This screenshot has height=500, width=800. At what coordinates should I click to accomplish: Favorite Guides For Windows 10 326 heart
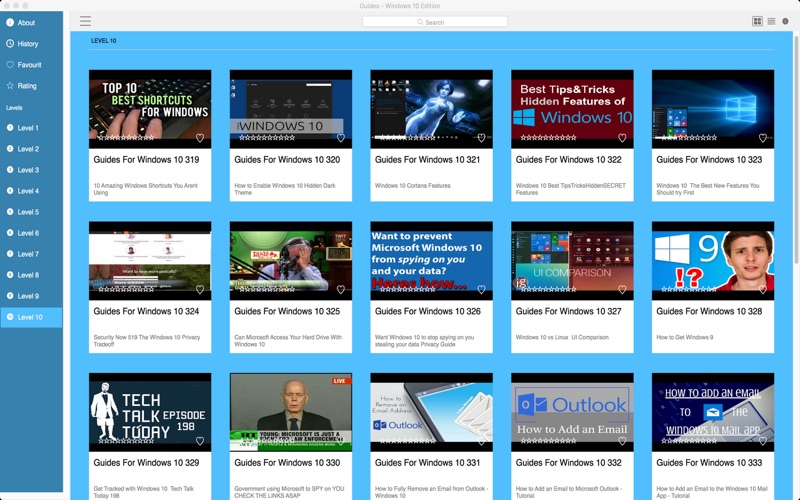tap(481, 289)
